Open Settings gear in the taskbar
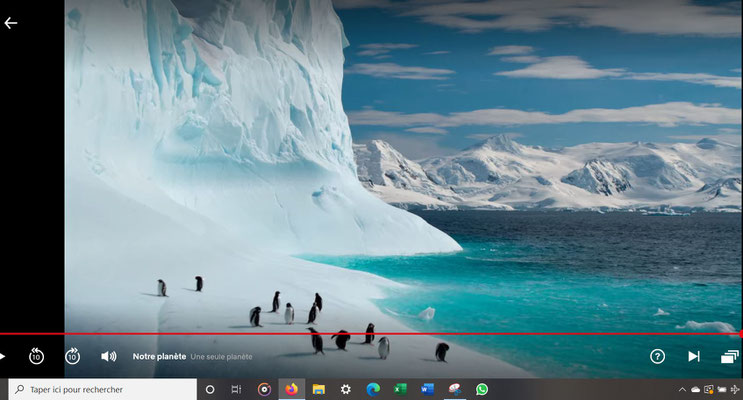 pos(346,390)
